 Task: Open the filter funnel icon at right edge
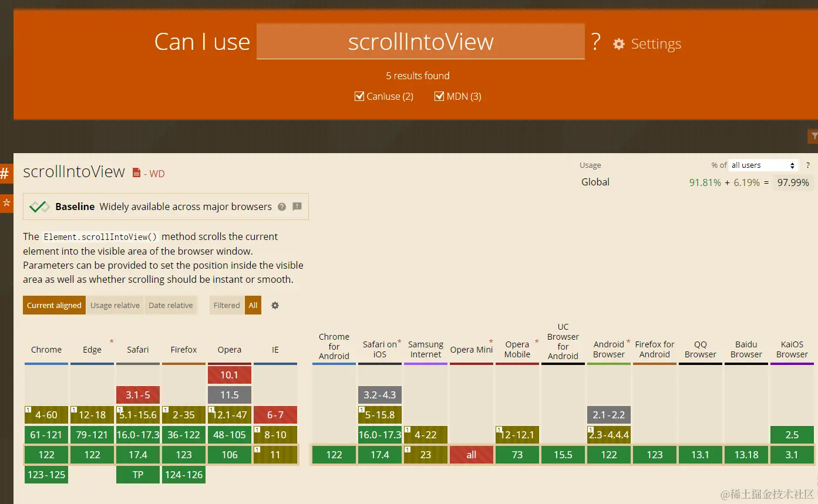813,136
